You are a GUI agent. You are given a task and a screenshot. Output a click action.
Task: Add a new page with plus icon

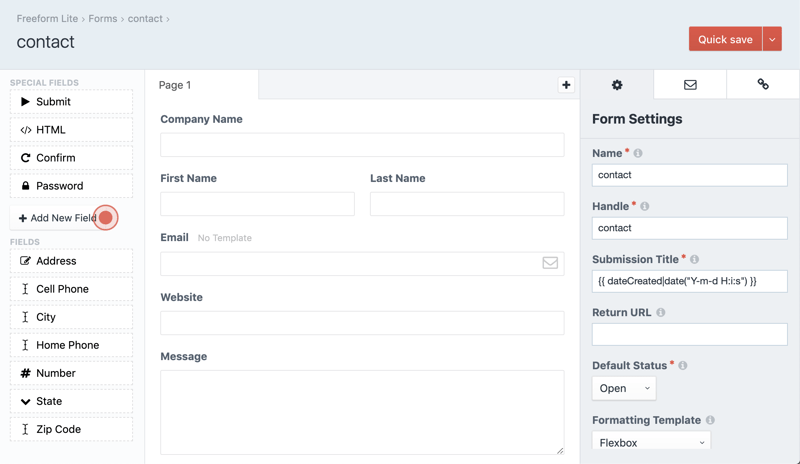click(x=566, y=85)
